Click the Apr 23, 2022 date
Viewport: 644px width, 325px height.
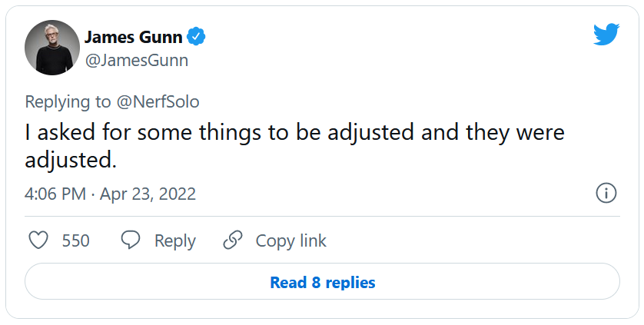point(148,194)
